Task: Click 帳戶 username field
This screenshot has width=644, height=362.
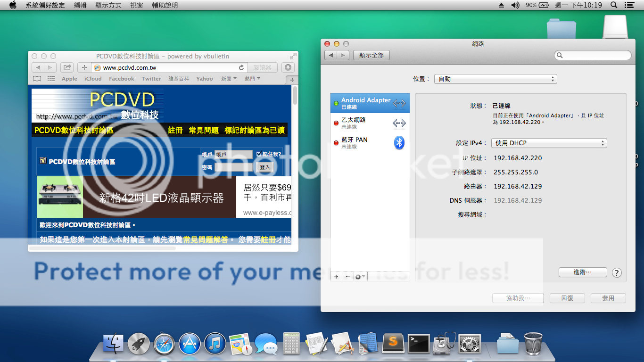Action: coord(233,154)
